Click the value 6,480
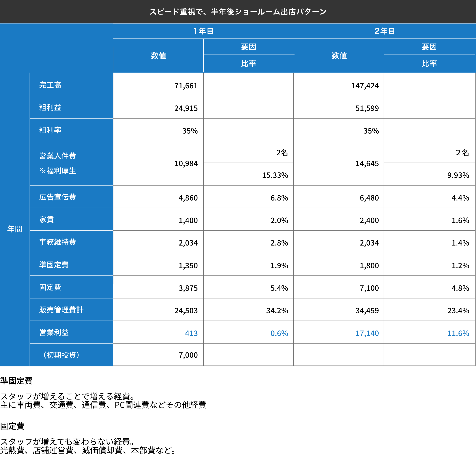Viewport: 476px width, 457px height. (x=369, y=198)
